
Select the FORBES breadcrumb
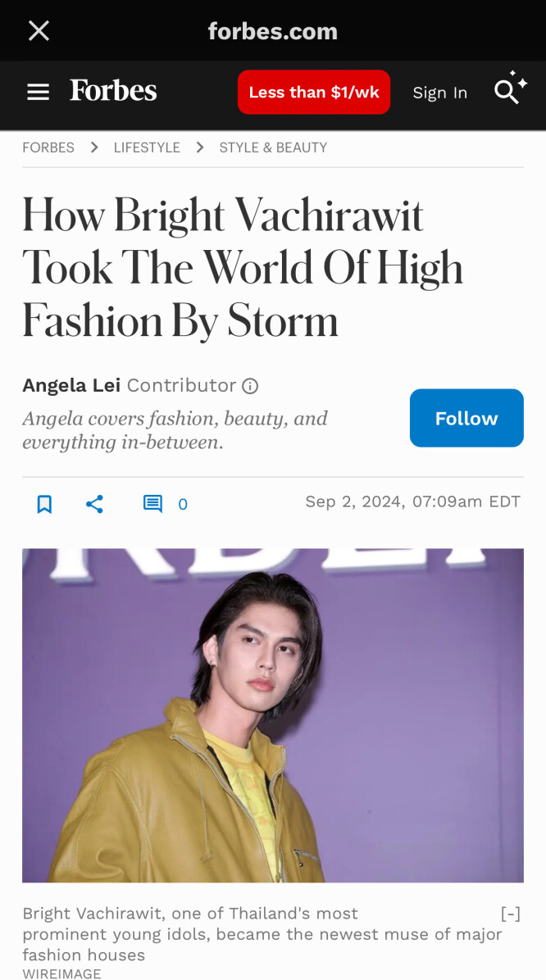point(48,147)
